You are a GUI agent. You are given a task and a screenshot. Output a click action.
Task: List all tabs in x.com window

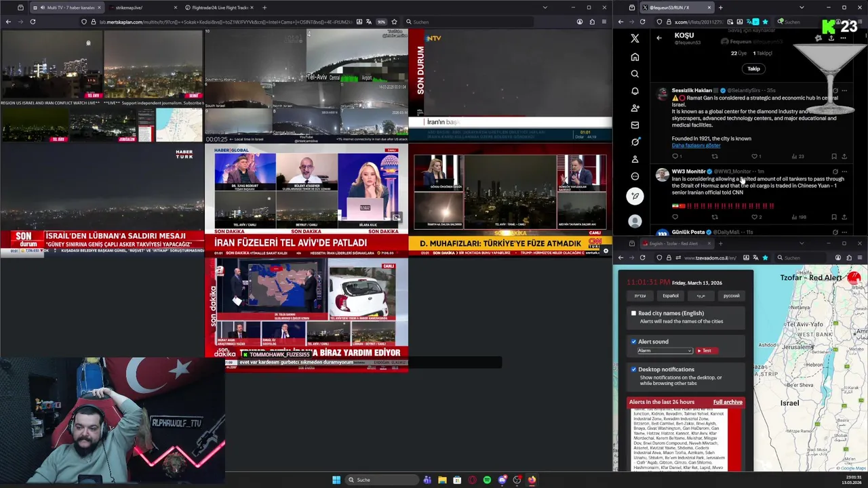802,7
